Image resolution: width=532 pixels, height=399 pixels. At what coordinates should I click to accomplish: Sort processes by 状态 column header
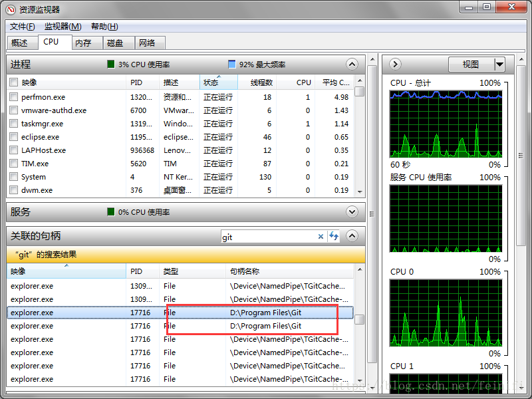coord(218,82)
